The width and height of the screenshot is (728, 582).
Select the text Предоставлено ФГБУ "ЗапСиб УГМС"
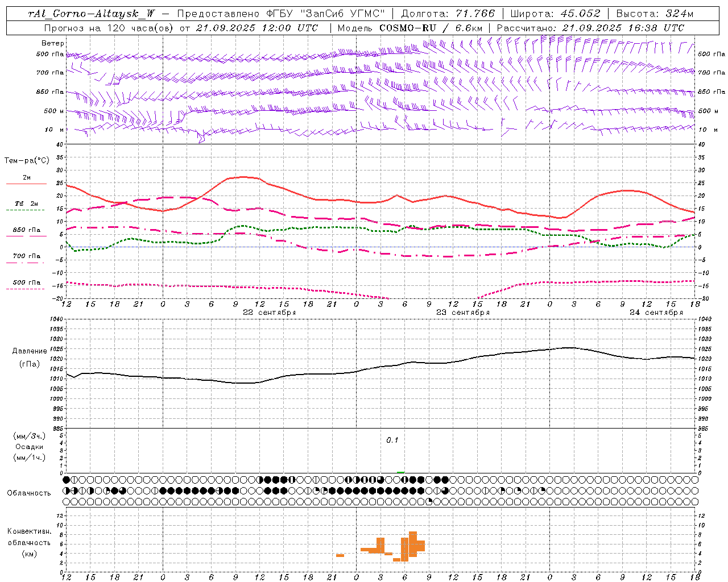point(281,14)
